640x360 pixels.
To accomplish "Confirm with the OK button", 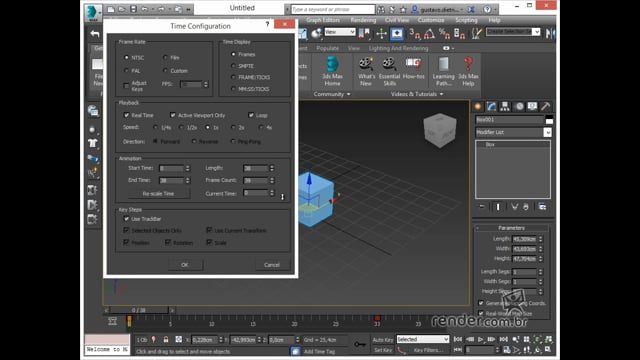I will [185, 265].
